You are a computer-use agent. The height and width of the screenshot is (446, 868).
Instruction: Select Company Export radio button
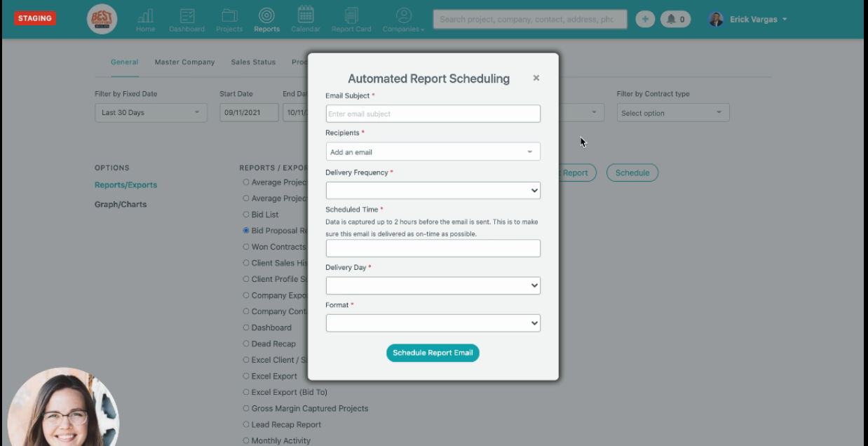246,295
